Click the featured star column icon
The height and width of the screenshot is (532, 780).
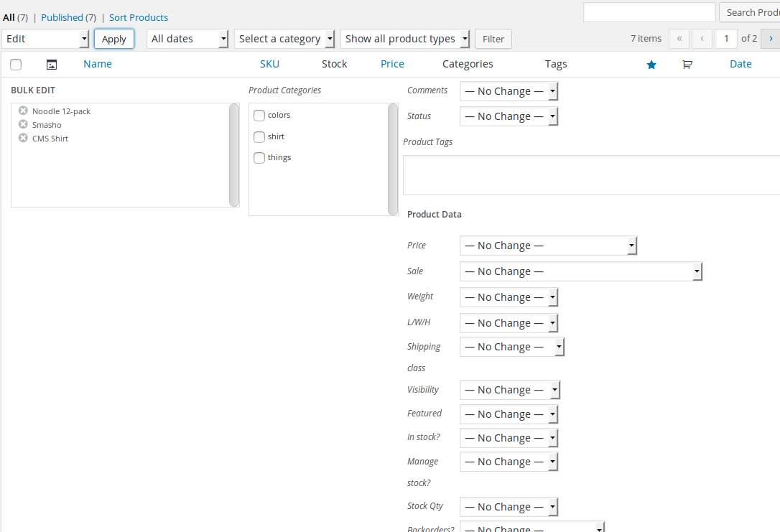[651, 65]
